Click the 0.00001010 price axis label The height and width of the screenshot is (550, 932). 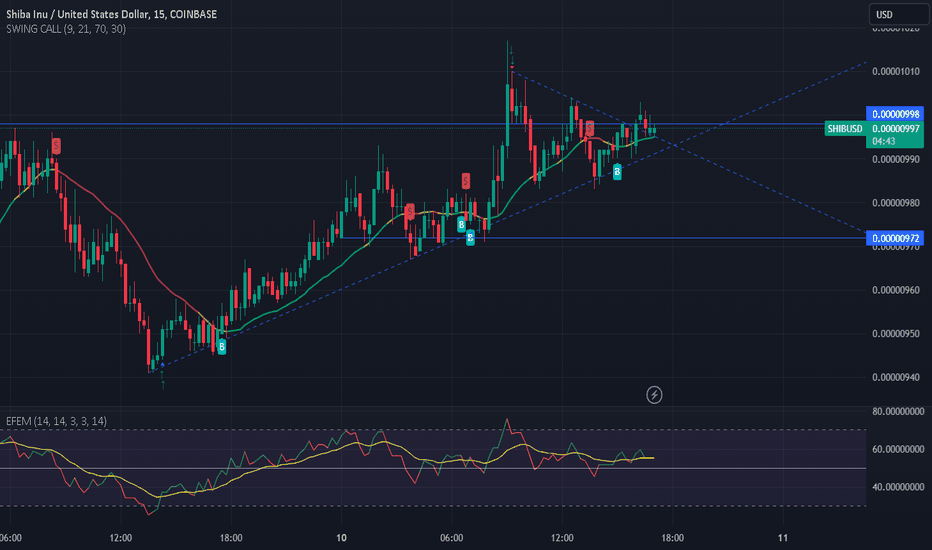pyautogui.click(x=896, y=71)
